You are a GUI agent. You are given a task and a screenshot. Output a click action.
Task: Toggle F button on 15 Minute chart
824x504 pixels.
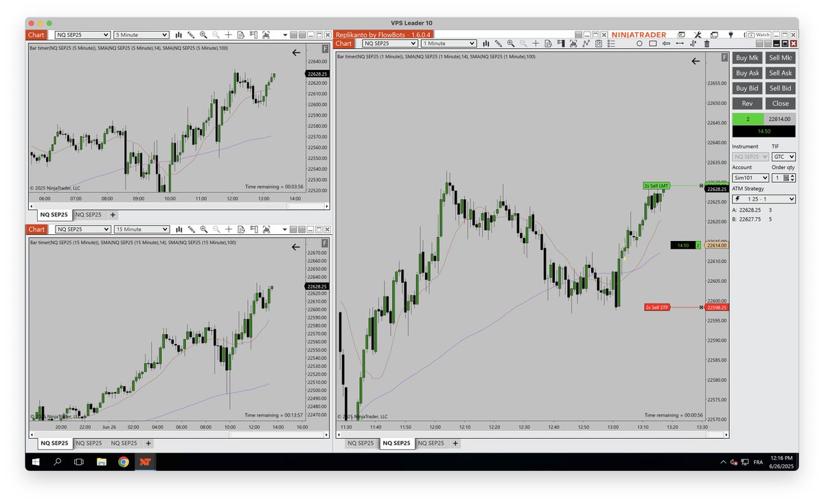(325, 244)
